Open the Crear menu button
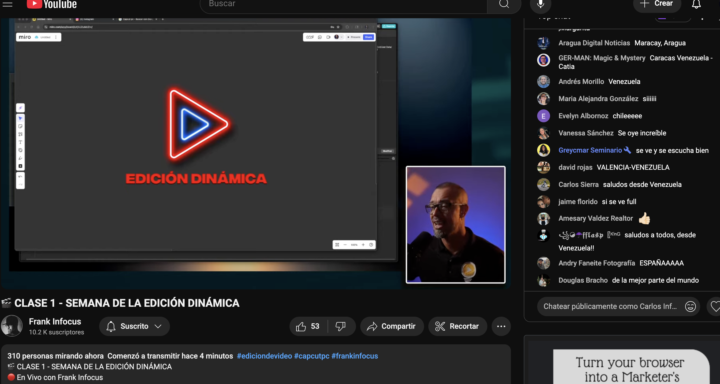The height and width of the screenshot is (384, 720). [x=657, y=4]
